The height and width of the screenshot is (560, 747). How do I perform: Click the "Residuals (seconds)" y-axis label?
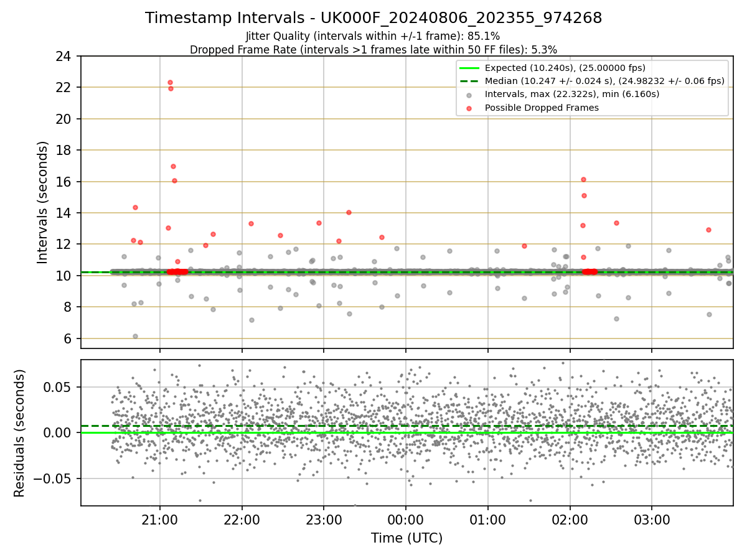tap(19, 433)
